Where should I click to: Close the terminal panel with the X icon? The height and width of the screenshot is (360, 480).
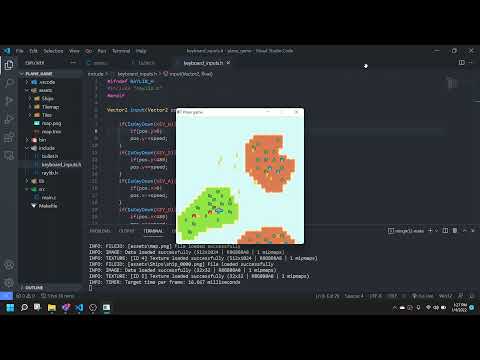[473, 230]
